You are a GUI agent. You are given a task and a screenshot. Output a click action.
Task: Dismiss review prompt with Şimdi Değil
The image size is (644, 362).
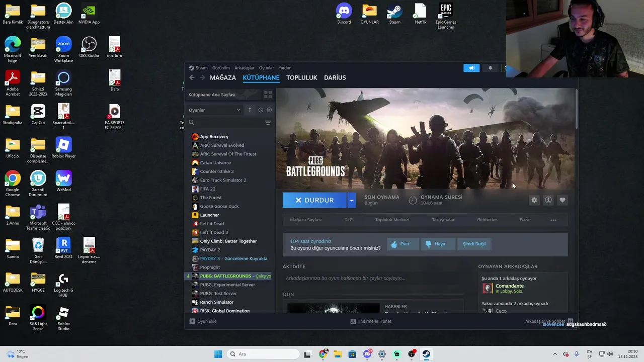point(474,244)
